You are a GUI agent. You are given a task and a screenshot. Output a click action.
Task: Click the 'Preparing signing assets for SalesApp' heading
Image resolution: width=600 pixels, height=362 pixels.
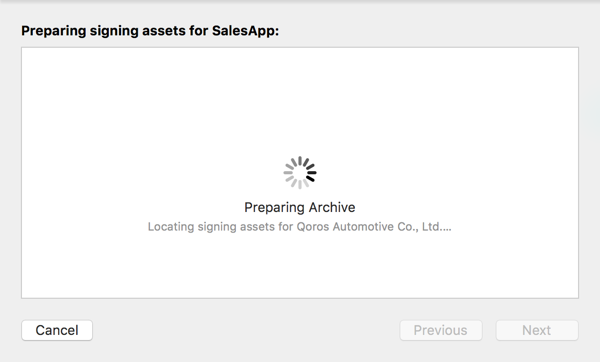pyautogui.click(x=150, y=31)
